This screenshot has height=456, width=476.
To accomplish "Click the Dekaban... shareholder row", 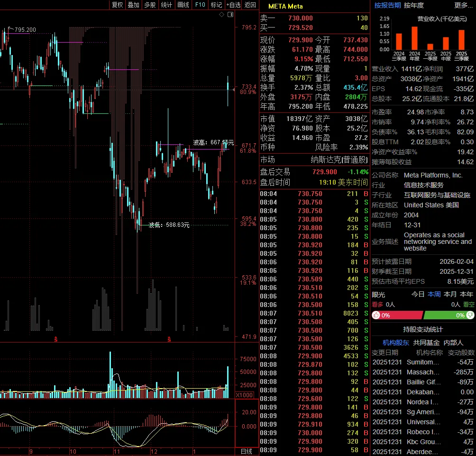I will tap(423, 392).
